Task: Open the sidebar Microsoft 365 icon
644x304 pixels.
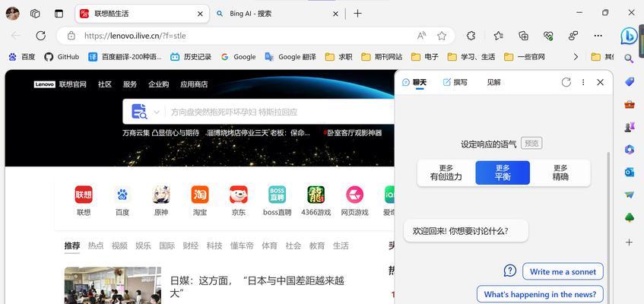Action: [630, 150]
